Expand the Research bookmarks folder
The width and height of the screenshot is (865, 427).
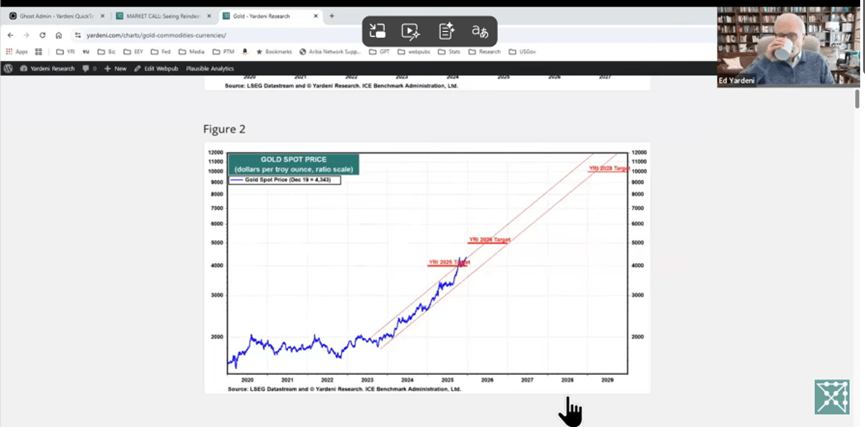(485, 51)
